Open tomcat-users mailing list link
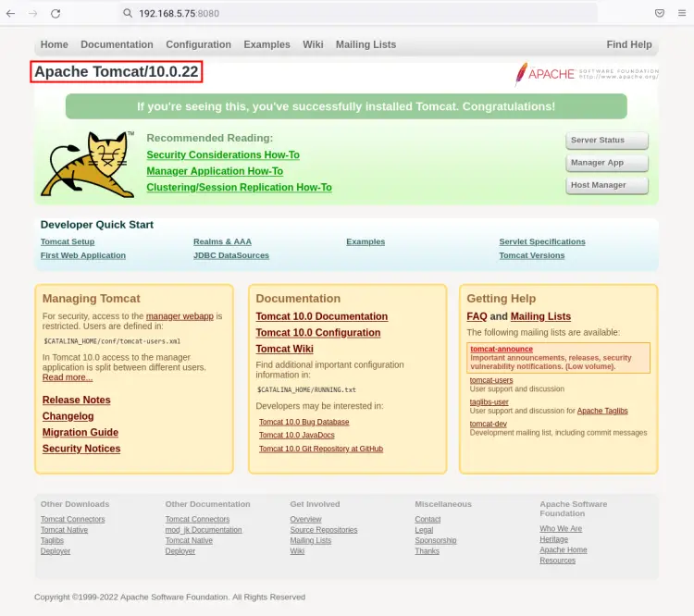694x616 pixels. tap(490, 380)
